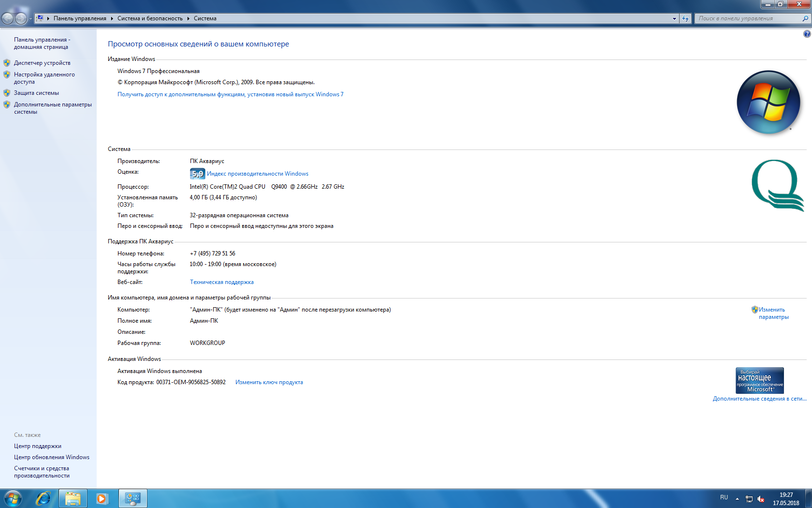
Task: Click the Control Panel taskbar button
Action: 132,498
